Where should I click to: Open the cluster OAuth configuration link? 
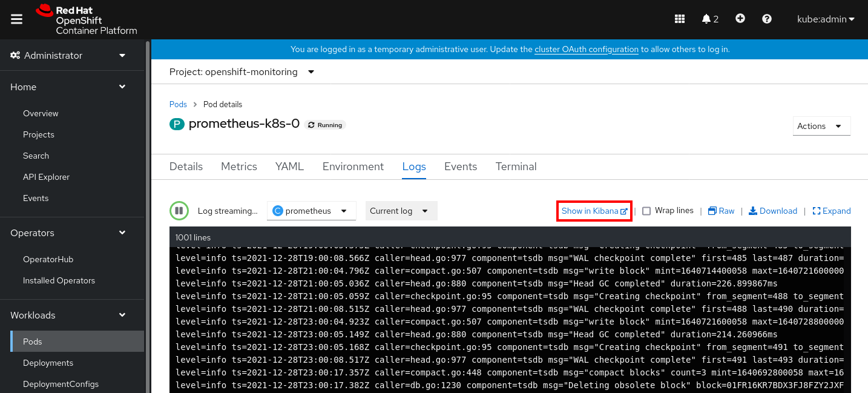coord(587,49)
